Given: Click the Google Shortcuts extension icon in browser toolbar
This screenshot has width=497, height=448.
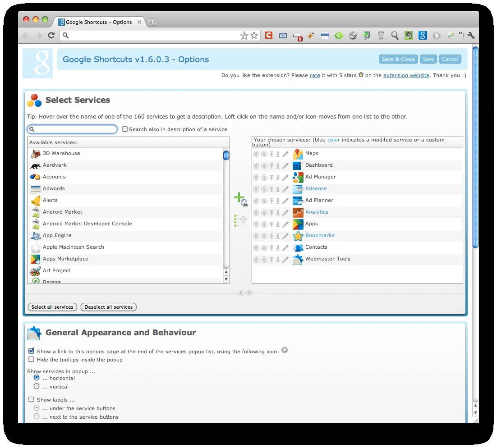Looking at the screenshot, I should (423, 36).
